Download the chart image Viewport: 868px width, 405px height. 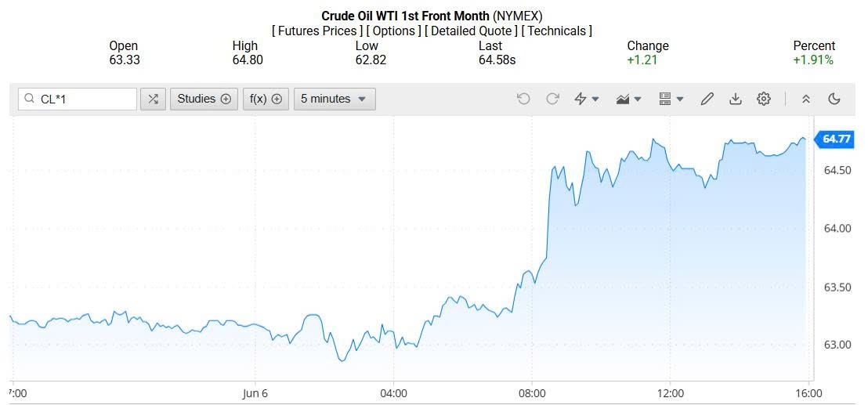(735, 99)
